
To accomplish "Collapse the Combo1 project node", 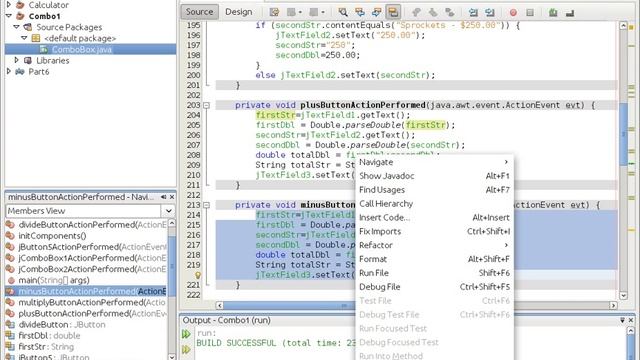I will 9,16.
